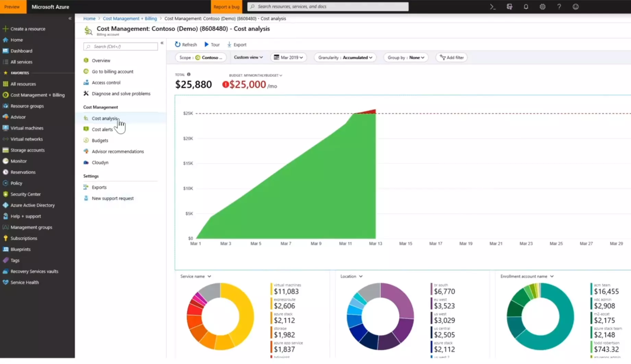Open help question mark icon

coord(559,7)
